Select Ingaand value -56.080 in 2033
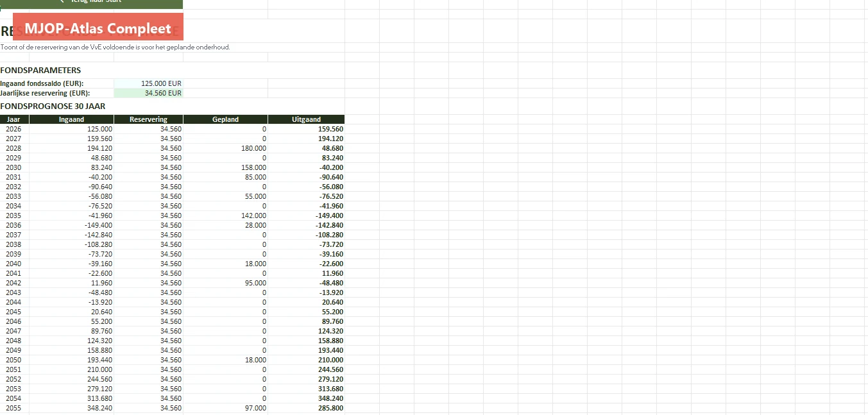This screenshot has height=415, width=868. (71, 196)
